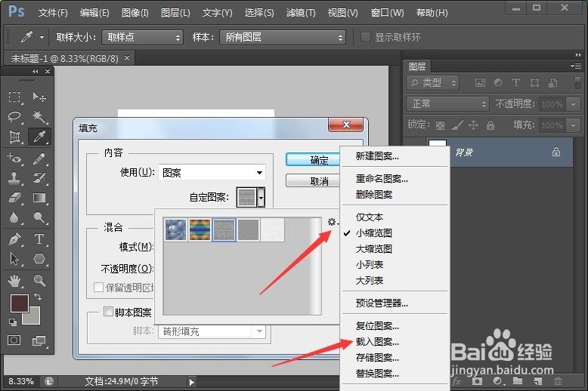Select the Path Selection tool
The width and height of the screenshot is (588, 391).
14,259
